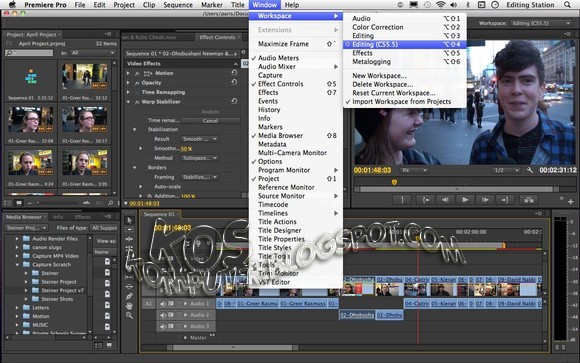The width and height of the screenshot is (580, 363).
Task: Click Go to In point button
Action: 425,200
